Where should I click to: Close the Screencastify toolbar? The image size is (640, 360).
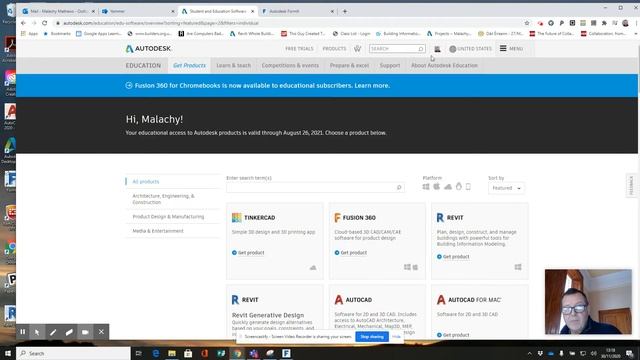tap(101, 332)
